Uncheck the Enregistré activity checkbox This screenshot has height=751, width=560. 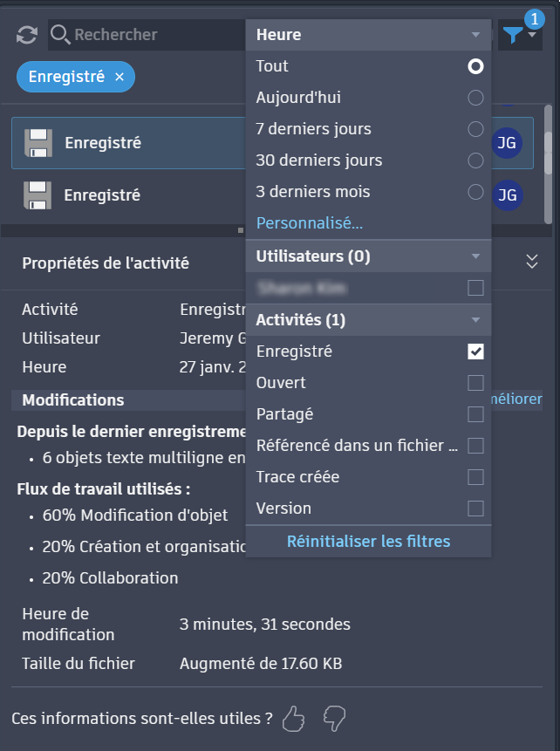click(475, 352)
